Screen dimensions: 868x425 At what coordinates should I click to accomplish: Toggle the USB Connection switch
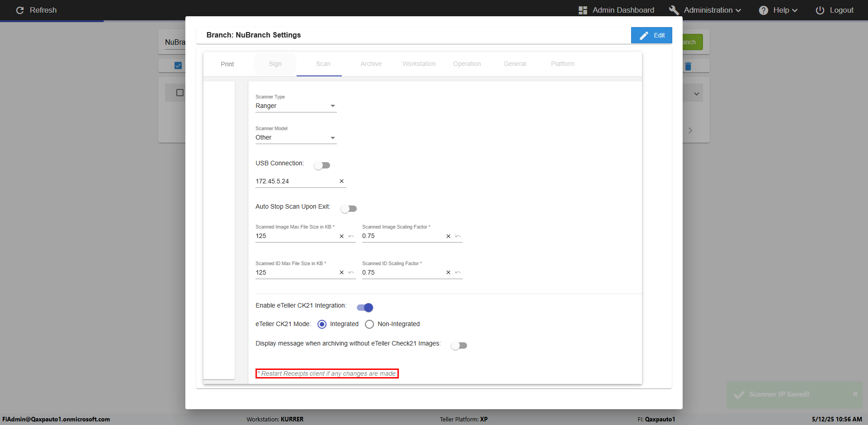pyautogui.click(x=322, y=165)
